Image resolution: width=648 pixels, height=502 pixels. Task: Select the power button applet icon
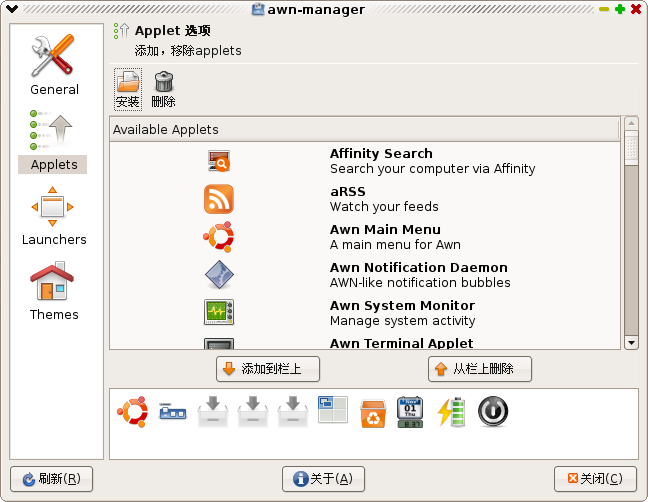tap(493, 411)
